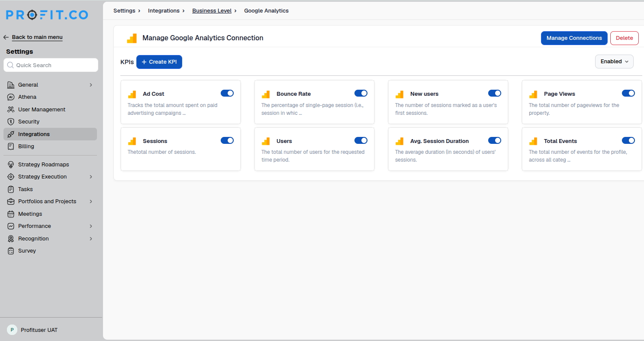
Task: Click the Meetings calendar icon
Action: coord(11,214)
